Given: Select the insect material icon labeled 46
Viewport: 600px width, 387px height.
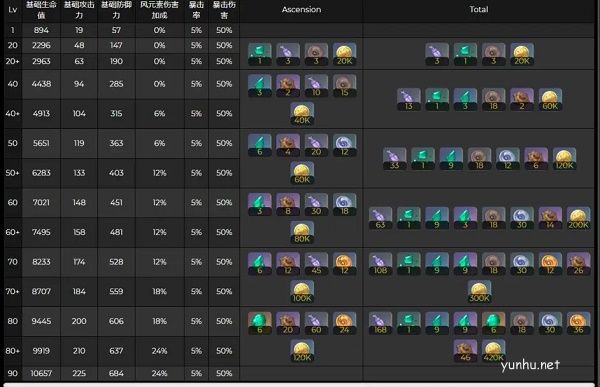Looking at the screenshot, I should point(465,351).
